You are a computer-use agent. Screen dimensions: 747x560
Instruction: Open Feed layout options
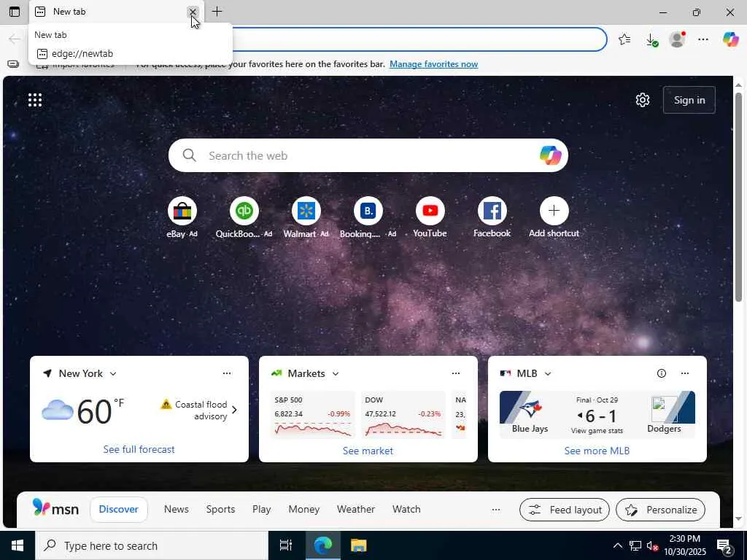pyautogui.click(x=565, y=510)
